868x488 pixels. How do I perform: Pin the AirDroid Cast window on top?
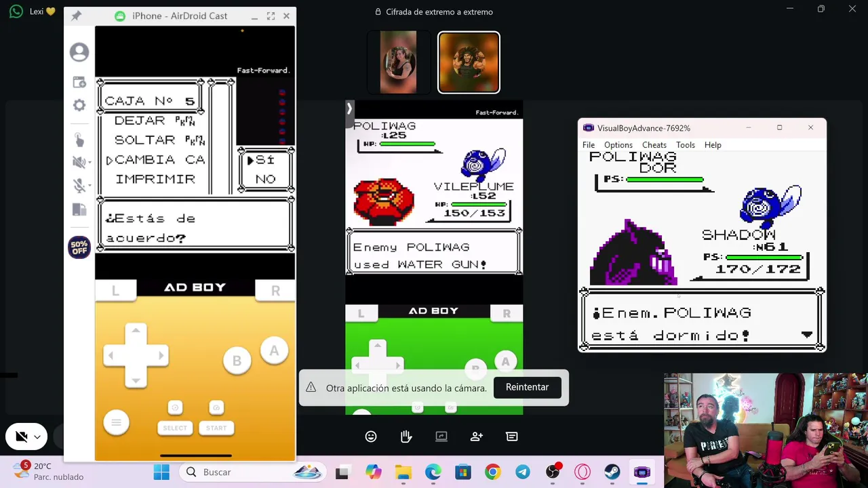pyautogui.click(x=76, y=16)
